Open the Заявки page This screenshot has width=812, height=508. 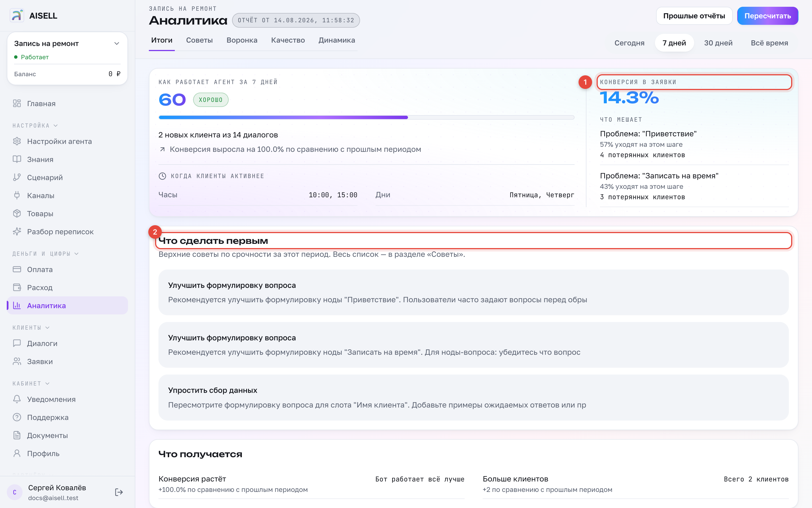coord(67,362)
